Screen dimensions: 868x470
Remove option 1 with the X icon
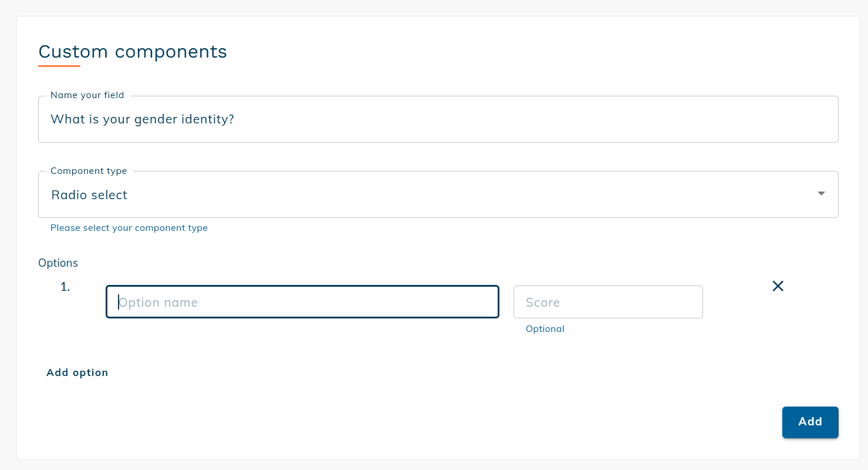coord(778,286)
